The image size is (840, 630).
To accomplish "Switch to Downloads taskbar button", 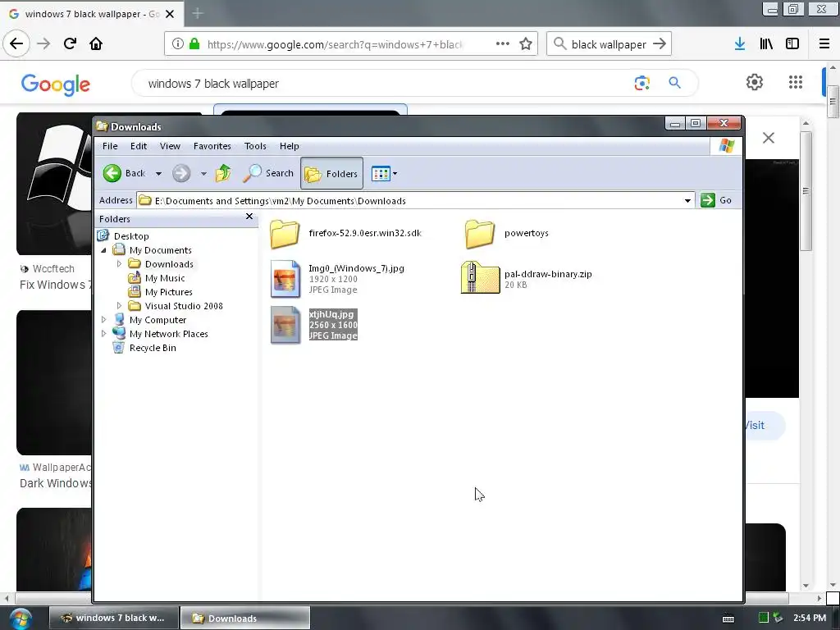I will pyautogui.click(x=244, y=618).
